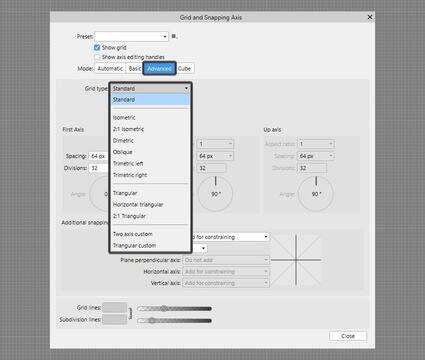Image resolution: width=425 pixels, height=360 pixels.
Task: Close the Grid and Snapping Axis dialog
Action: click(370, 17)
